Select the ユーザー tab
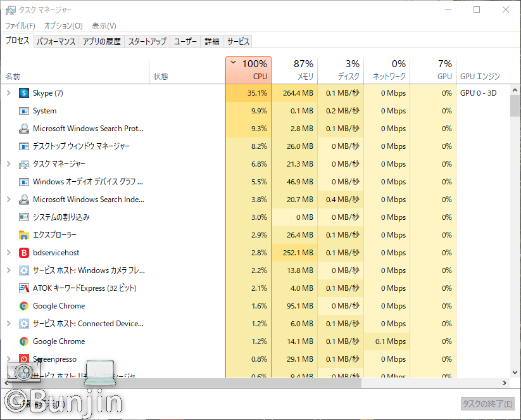 (x=185, y=42)
